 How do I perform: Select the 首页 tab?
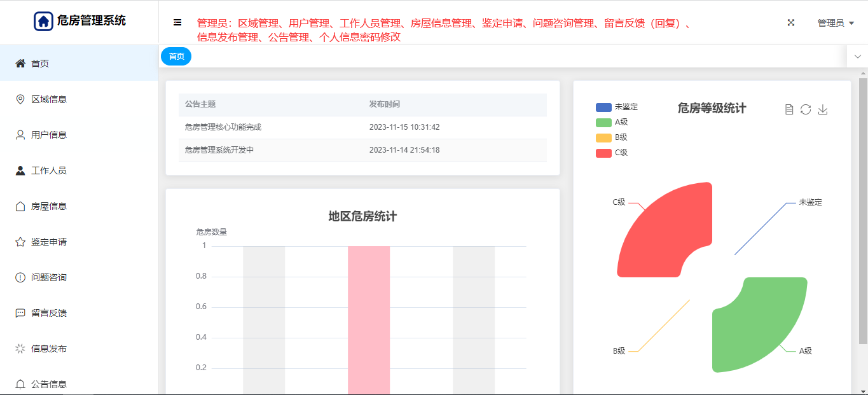pos(176,57)
